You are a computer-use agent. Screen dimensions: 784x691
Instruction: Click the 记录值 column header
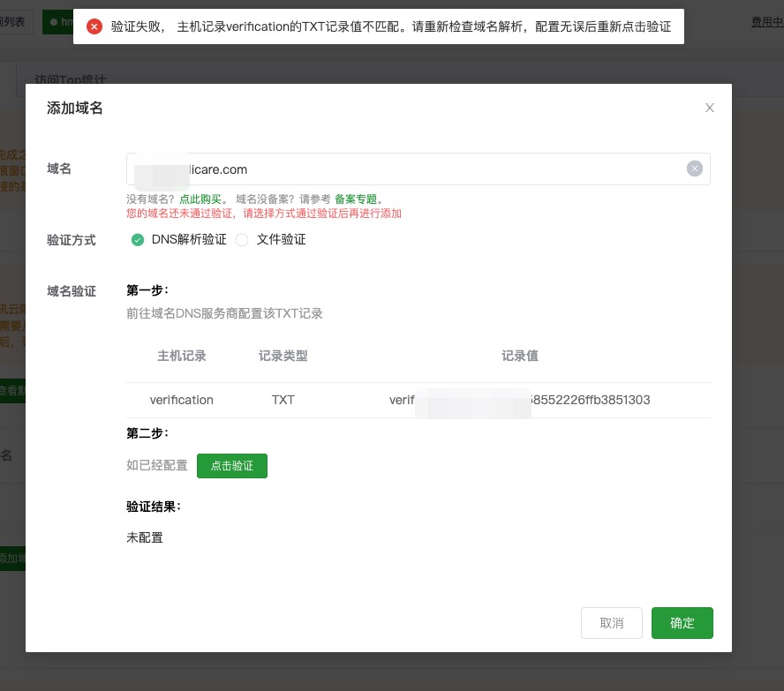(519, 356)
